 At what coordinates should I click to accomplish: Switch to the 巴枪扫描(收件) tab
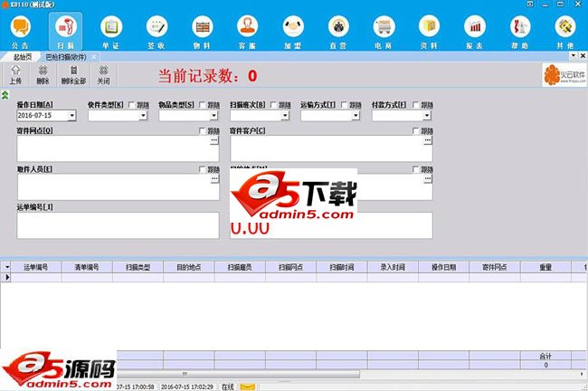pos(66,57)
